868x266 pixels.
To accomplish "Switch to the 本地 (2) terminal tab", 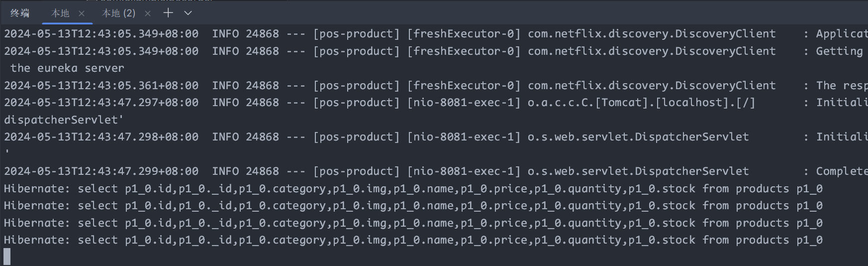I will click(118, 13).
